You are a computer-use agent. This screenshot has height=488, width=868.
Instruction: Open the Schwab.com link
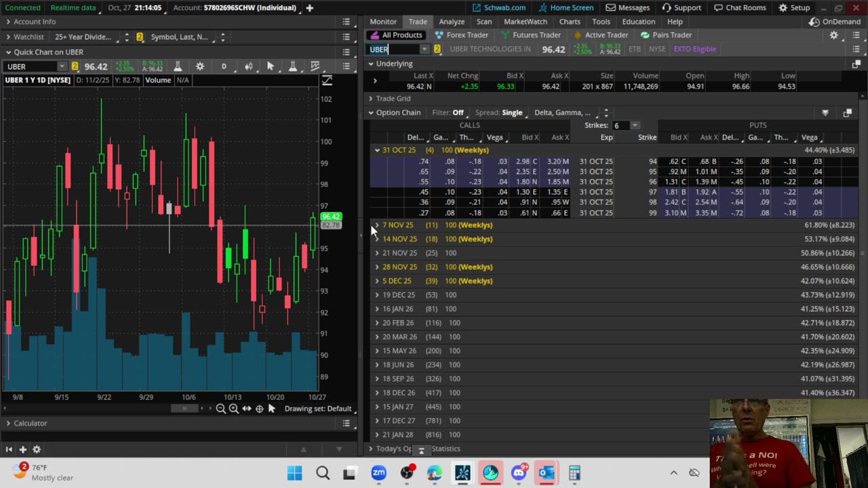[x=498, y=7]
